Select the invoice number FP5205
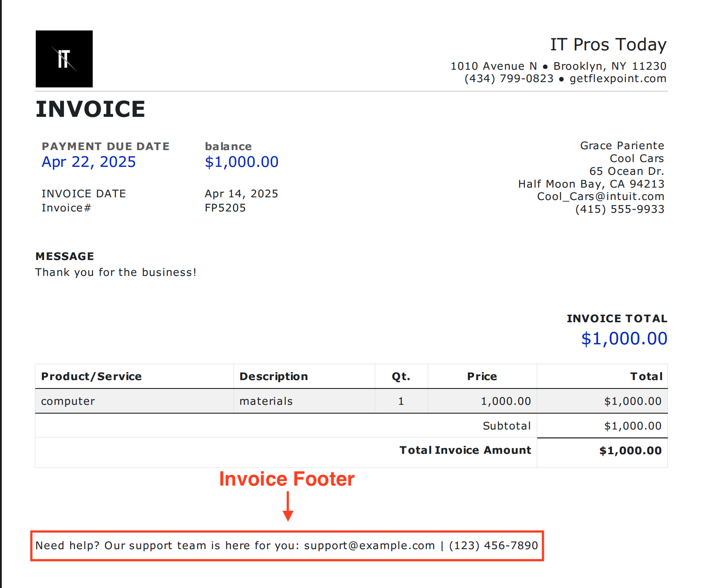This screenshot has width=701, height=588. click(x=225, y=208)
